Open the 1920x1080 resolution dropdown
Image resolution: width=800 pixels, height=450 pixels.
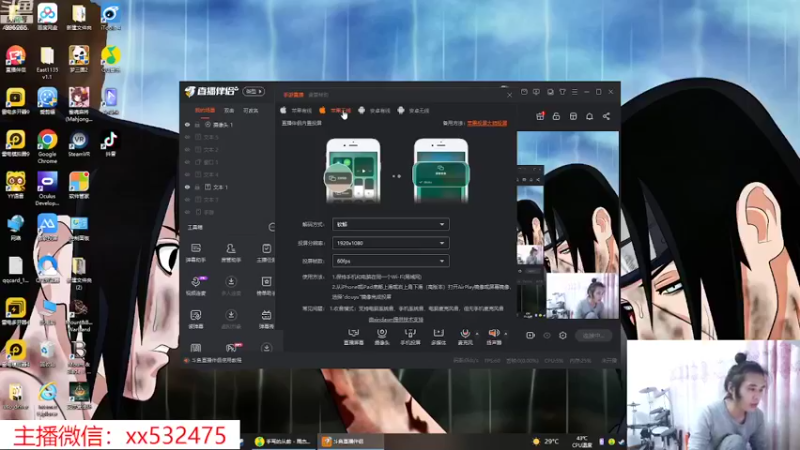tap(391, 243)
